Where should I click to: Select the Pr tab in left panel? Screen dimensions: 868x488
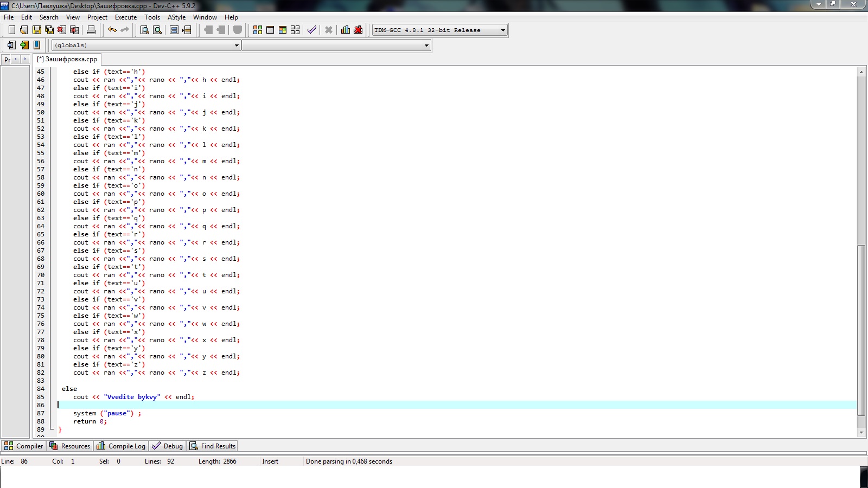pos(7,60)
